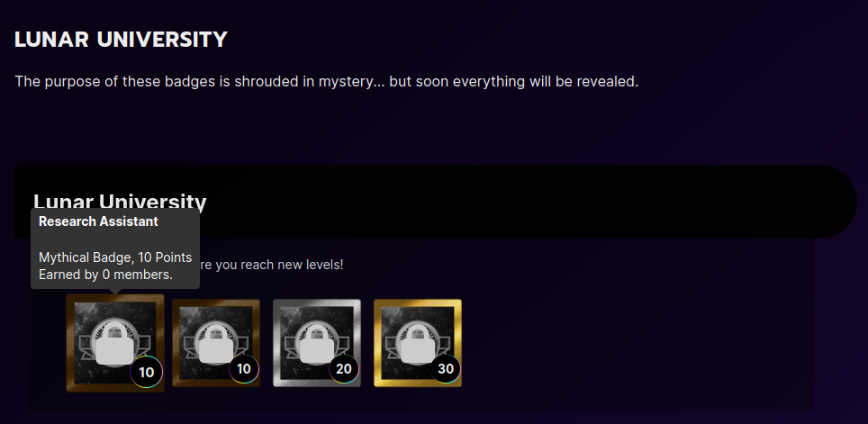Click the 10-point circle on the second bronze badge

pos(244,369)
